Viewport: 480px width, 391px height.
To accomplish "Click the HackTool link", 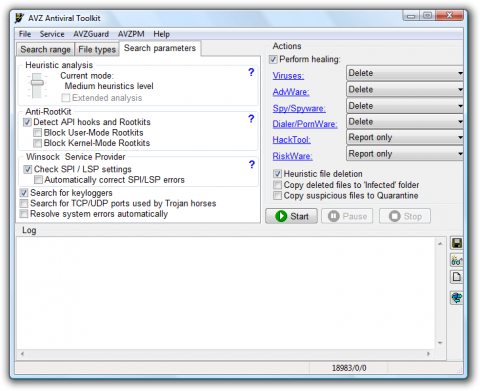I will [x=292, y=140].
